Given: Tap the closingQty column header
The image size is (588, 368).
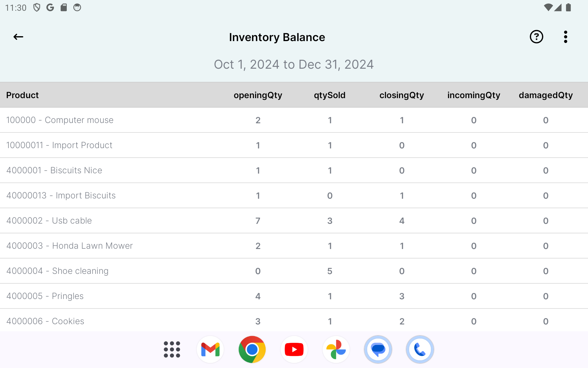Looking at the screenshot, I should 401,95.
